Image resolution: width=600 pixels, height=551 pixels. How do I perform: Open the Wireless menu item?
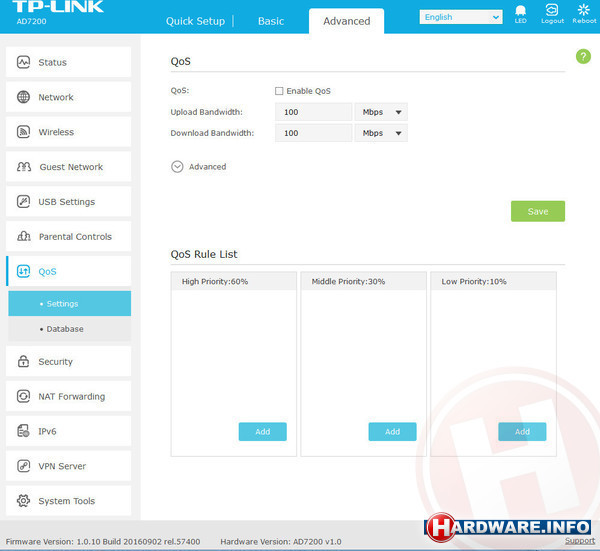[x=68, y=132]
